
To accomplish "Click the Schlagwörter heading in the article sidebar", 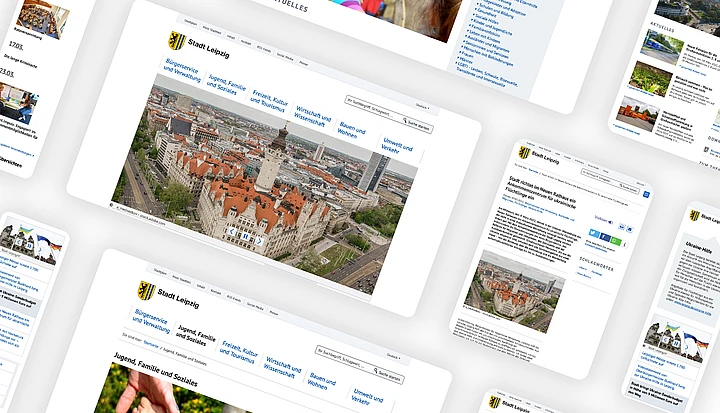I will [596, 263].
